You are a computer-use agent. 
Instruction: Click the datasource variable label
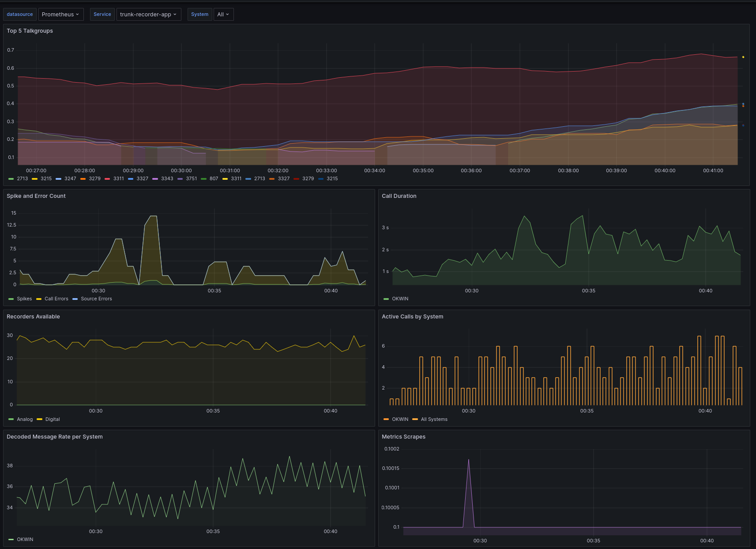(20, 14)
